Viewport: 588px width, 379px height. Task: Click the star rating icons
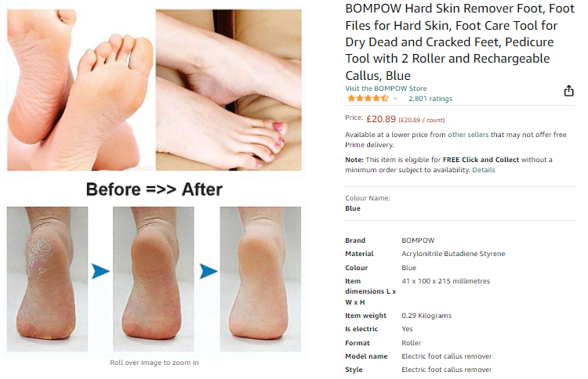tap(368, 99)
